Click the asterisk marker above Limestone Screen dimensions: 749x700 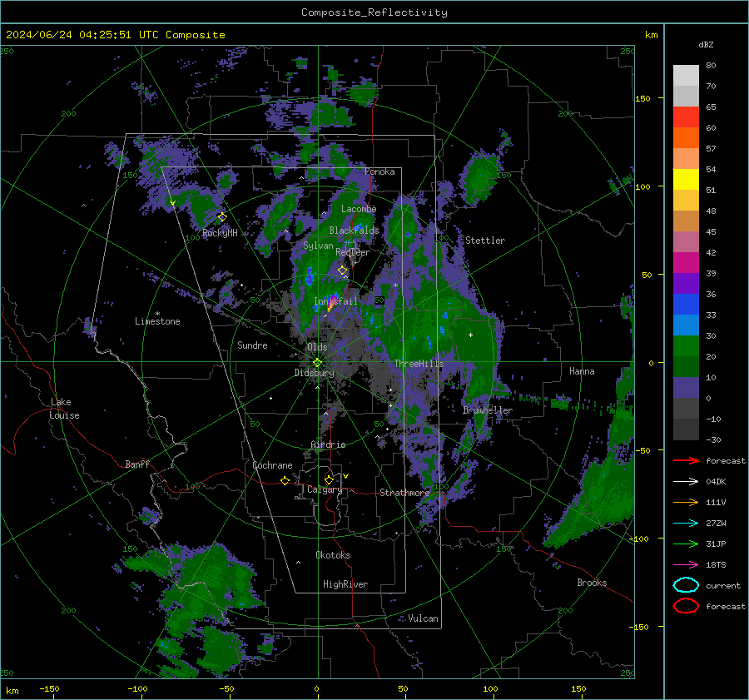[x=157, y=314]
